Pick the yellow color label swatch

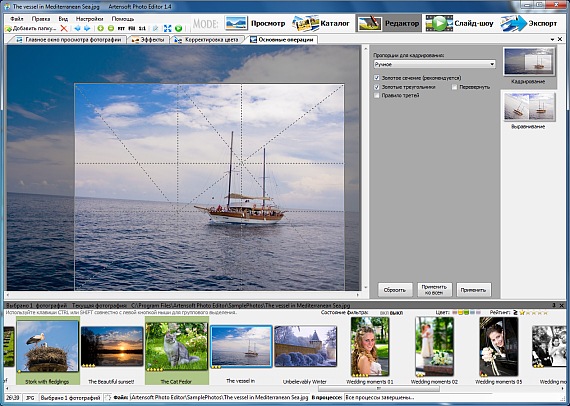point(460,312)
